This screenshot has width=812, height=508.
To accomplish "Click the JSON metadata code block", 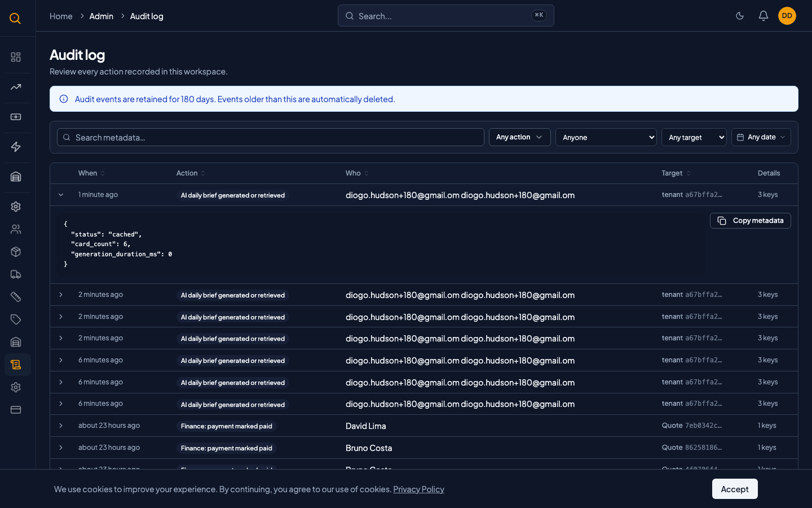I will [381, 244].
